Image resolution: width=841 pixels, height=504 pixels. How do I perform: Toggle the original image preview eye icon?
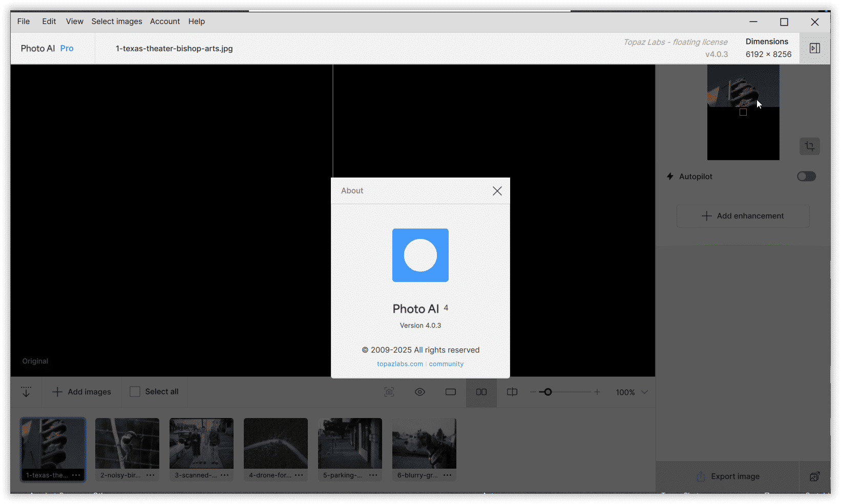pyautogui.click(x=420, y=392)
